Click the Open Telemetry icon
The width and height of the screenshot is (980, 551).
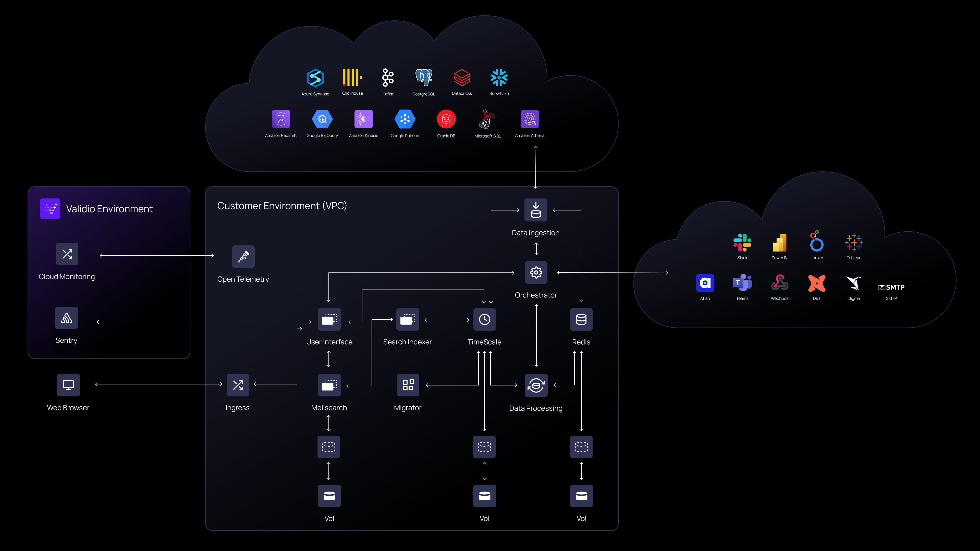[243, 257]
